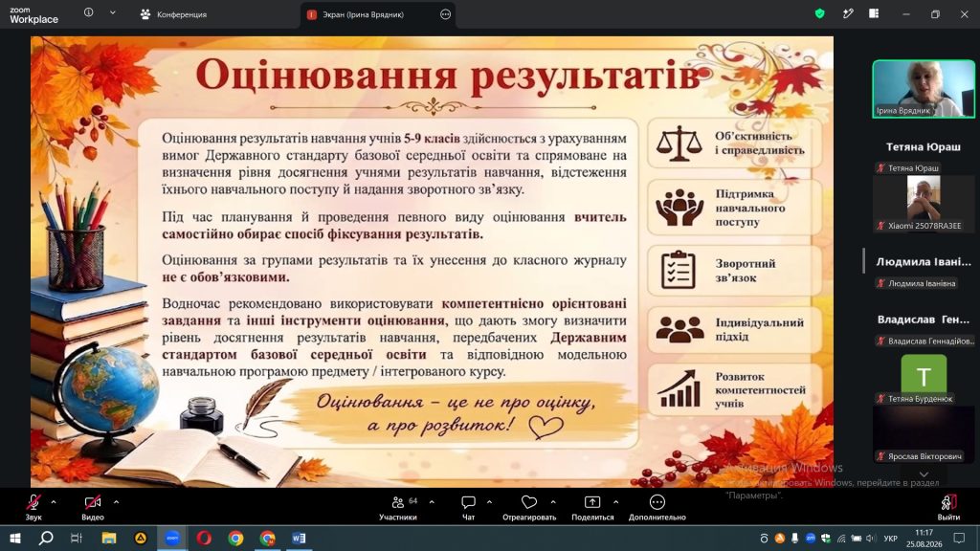Select Тетяна Бурденюк green avatar tile
This screenshot has height=551, width=980.
[x=924, y=377]
